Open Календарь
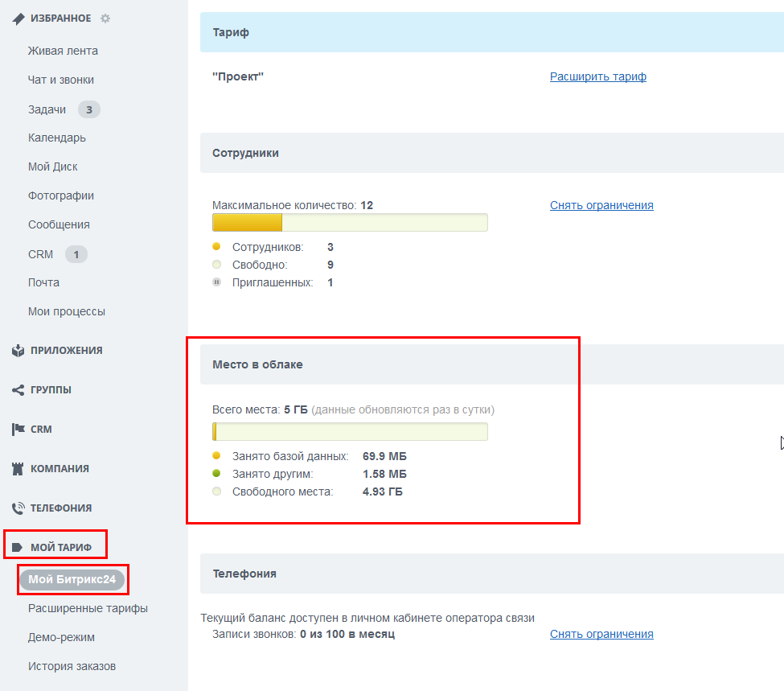784x691 pixels. coord(57,138)
